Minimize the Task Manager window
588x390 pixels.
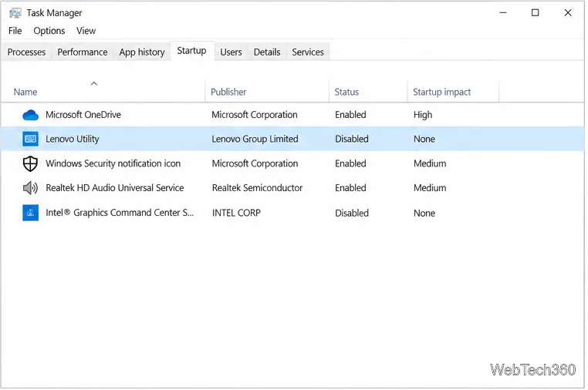pos(503,13)
